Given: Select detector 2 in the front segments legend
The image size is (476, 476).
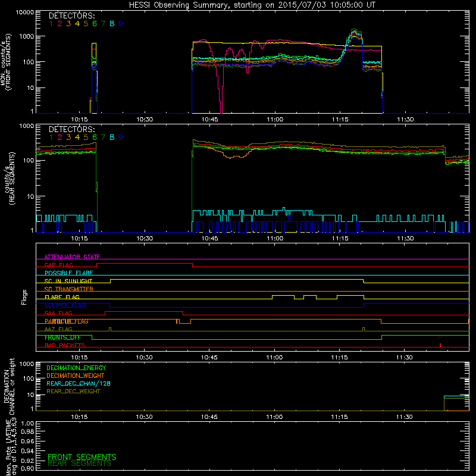Looking at the screenshot, I should [x=60, y=24].
